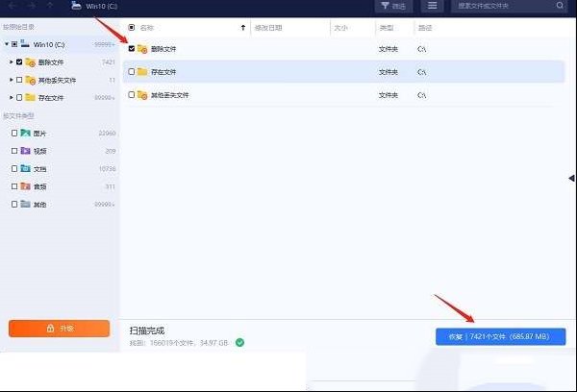Open the hamburger view menu
The height and width of the screenshot is (392, 577).
click(432, 6)
